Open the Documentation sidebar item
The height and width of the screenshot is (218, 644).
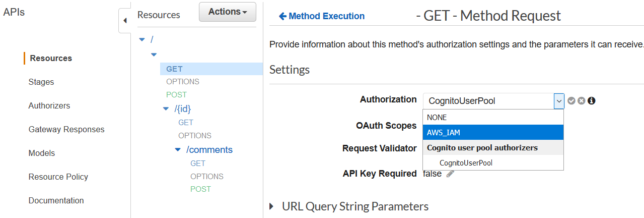tap(56, 200)
